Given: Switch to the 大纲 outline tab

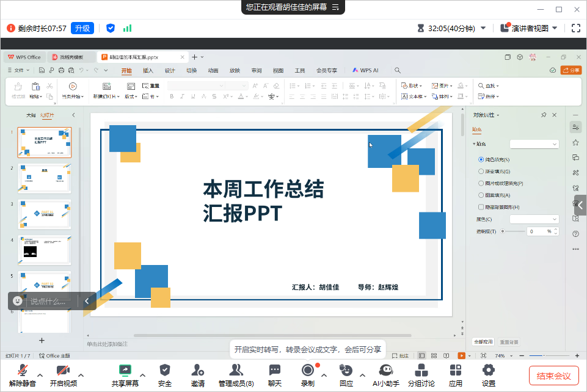Looking at the screenshot, I should pos(31,115).
